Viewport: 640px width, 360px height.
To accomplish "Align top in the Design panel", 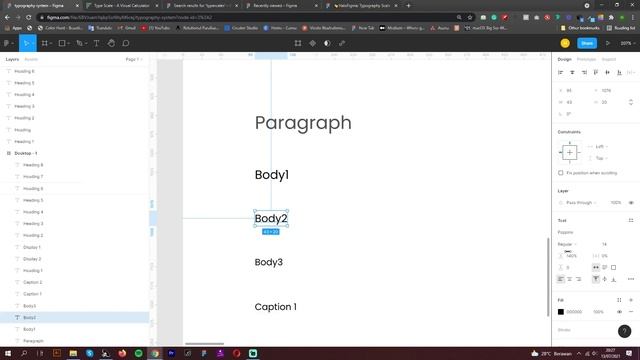I will click(596, 72).
